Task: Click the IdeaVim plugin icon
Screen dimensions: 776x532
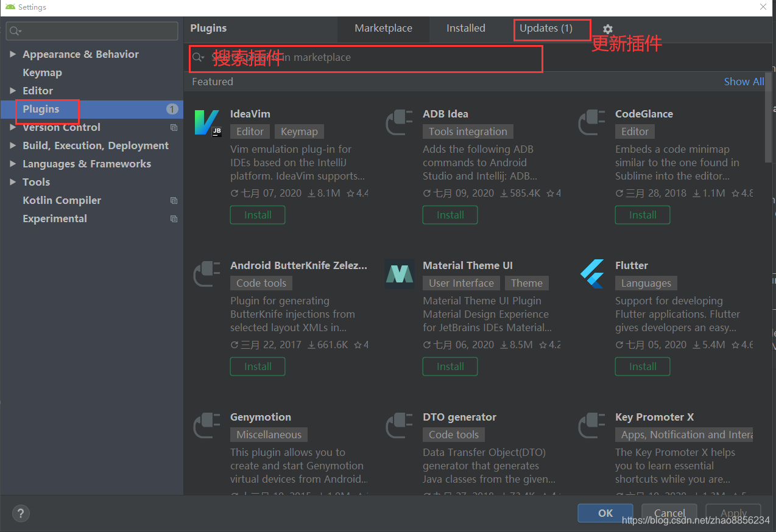Action: [208, 122]
